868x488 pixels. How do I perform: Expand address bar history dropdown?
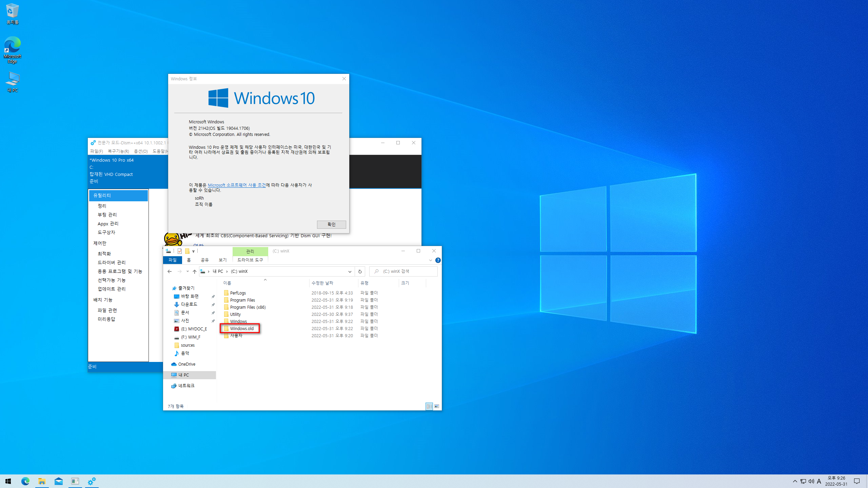click(x=350, y=271)
